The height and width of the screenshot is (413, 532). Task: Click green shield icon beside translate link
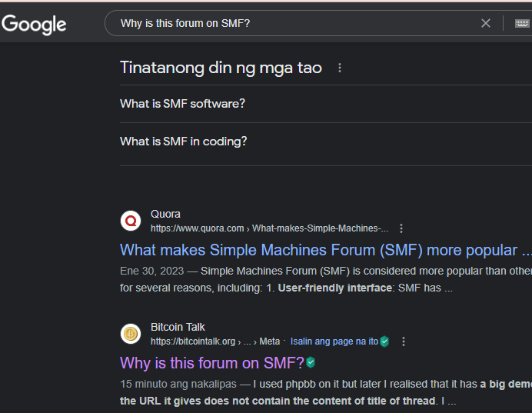click(x=384, y=341)
